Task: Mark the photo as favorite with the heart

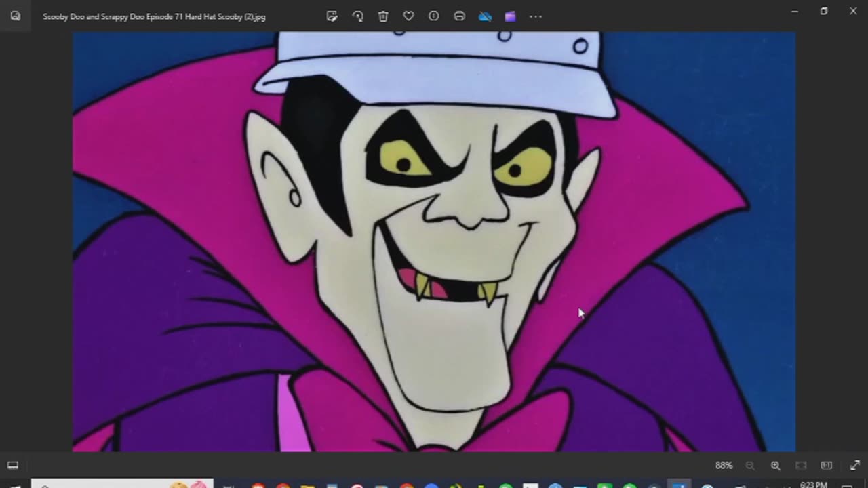Action: [408, 16]
